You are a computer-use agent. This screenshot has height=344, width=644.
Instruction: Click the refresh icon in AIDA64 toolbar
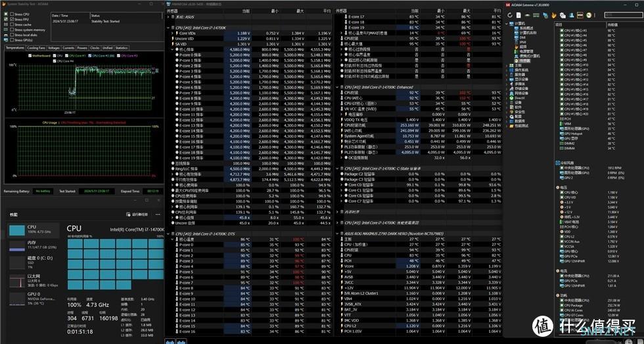510,15
